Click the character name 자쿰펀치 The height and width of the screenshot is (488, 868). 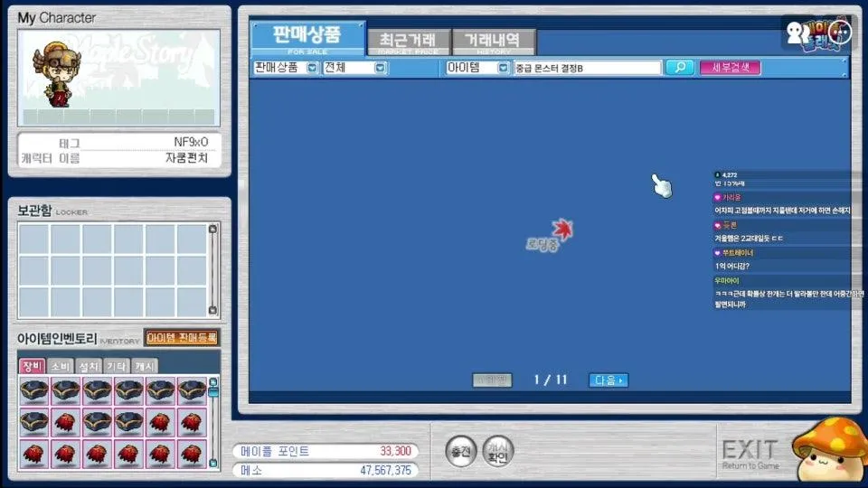pyautogui.click(x=186, y=157)
